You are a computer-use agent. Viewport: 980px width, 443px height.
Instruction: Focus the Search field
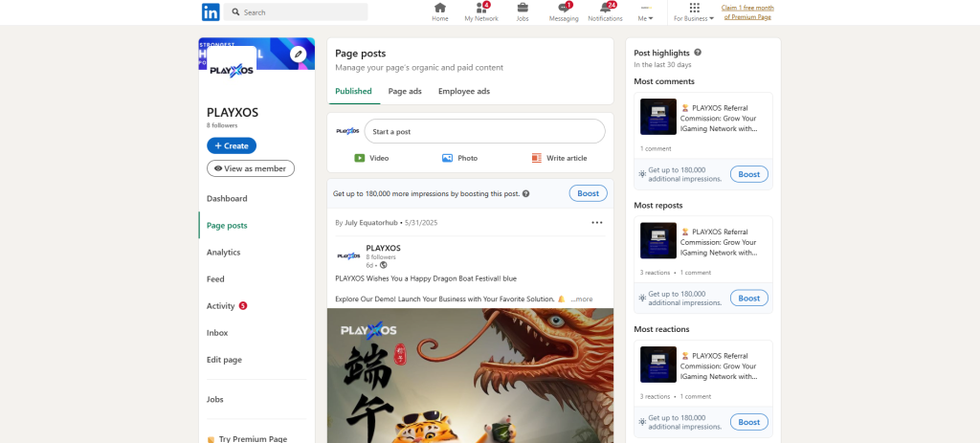pos(296,11)
